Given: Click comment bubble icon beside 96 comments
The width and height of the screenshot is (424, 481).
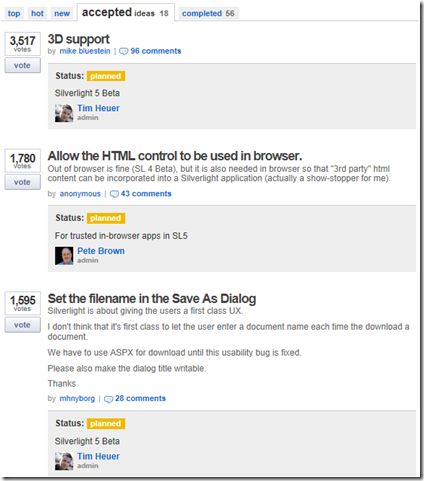Looking at the screenshot, I should pos(124,51).
